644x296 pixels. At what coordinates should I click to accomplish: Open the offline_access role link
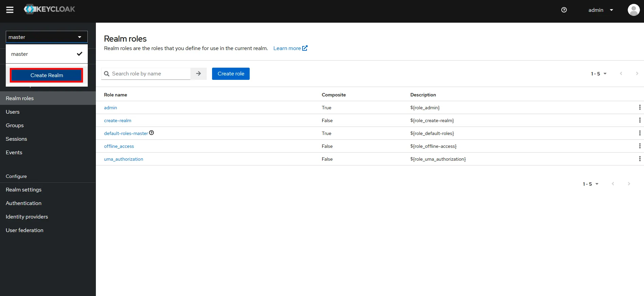(119, 146)
